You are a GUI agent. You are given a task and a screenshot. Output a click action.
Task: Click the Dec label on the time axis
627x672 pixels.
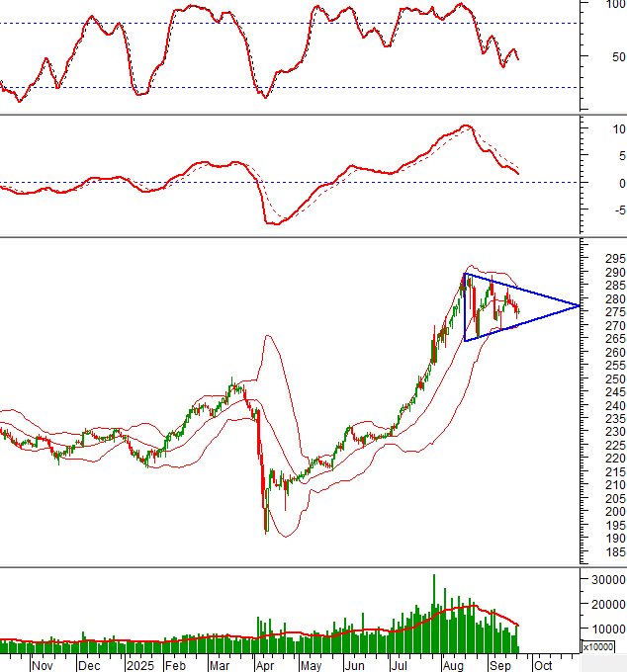point(89,665)
